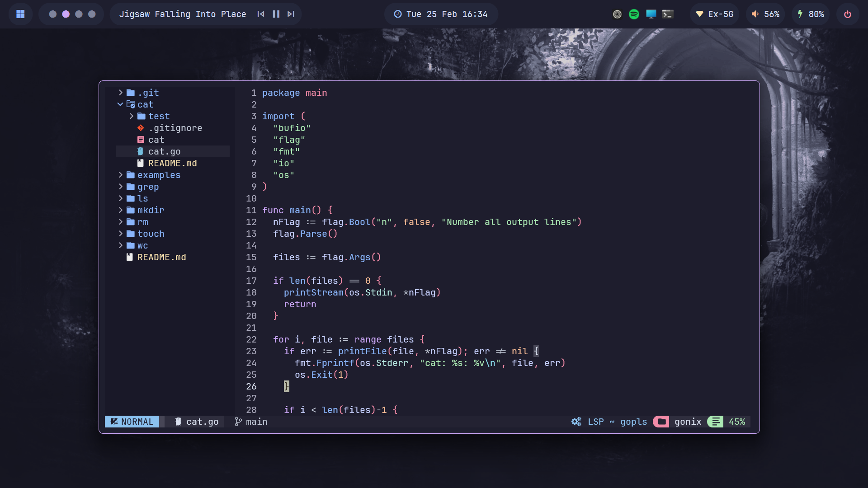Image resolution: width=868 pixels, height=488 pixels.
Task: Click the pink folder icon beside gonix
Action: (x=661, y=422)
